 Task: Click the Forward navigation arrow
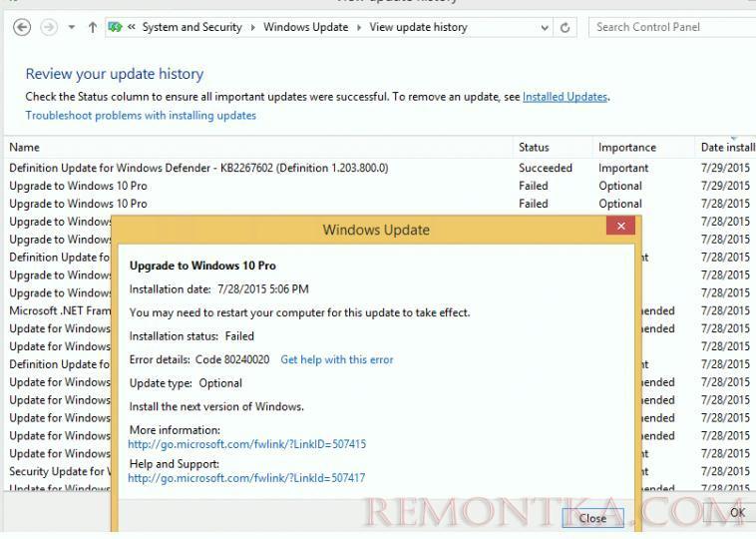coord(49,27)
